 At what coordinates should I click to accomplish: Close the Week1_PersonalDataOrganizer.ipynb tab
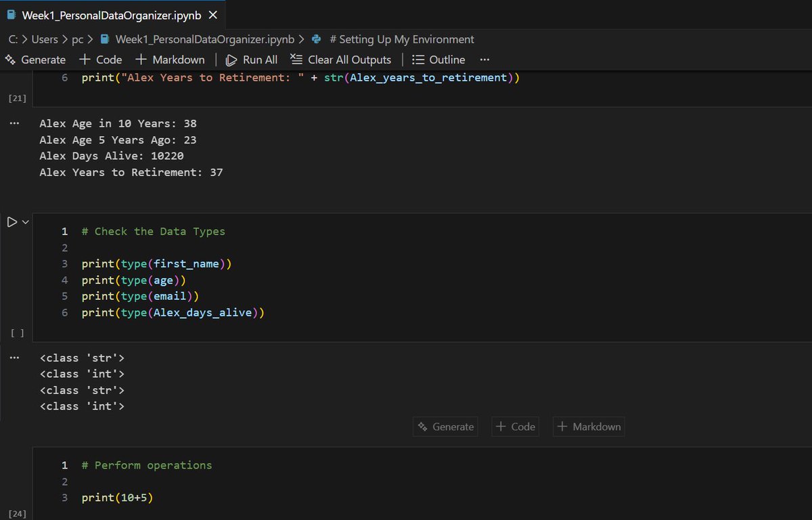tap(213, 14)
